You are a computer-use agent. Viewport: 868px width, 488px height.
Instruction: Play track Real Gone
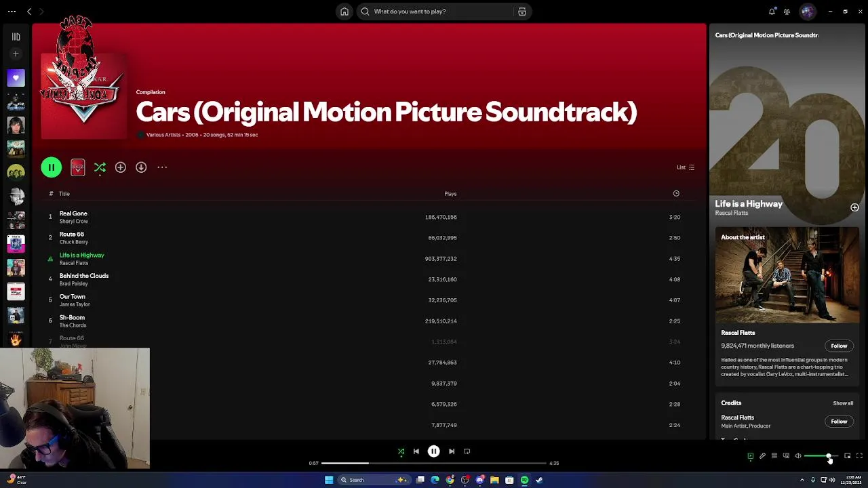[73, 213]
